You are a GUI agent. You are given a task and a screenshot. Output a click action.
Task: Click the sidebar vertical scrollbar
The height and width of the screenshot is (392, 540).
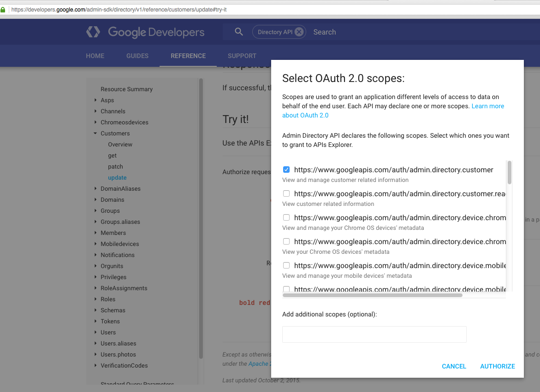pyautogui.click(x=201, y=219)
